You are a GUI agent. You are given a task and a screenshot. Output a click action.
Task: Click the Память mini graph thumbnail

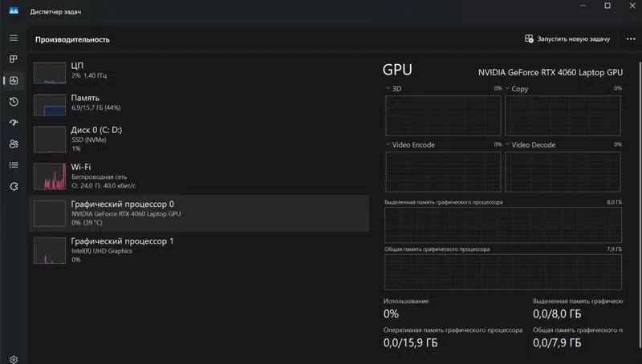[x=50, y=105]
